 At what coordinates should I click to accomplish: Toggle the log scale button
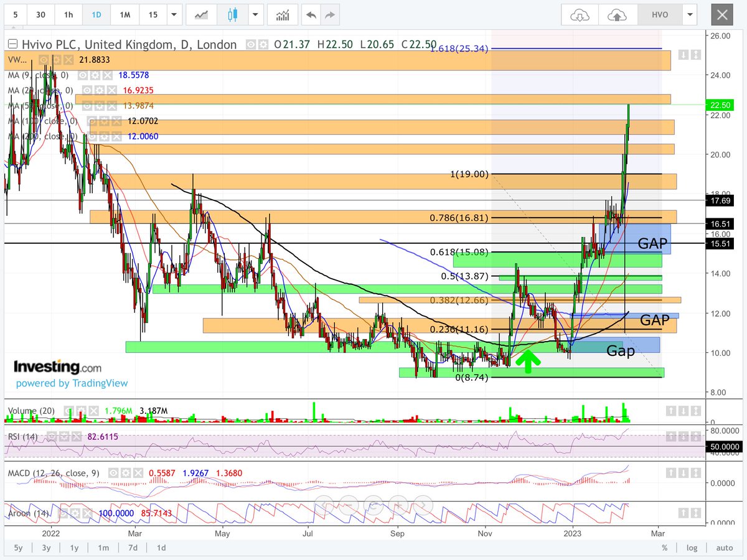[x=692, y=548]
